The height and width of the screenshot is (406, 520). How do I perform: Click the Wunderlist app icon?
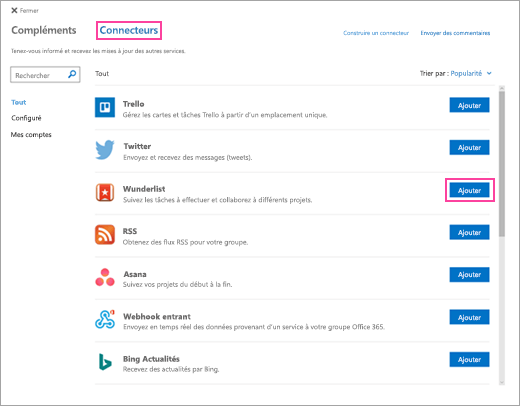click(105, 192)
